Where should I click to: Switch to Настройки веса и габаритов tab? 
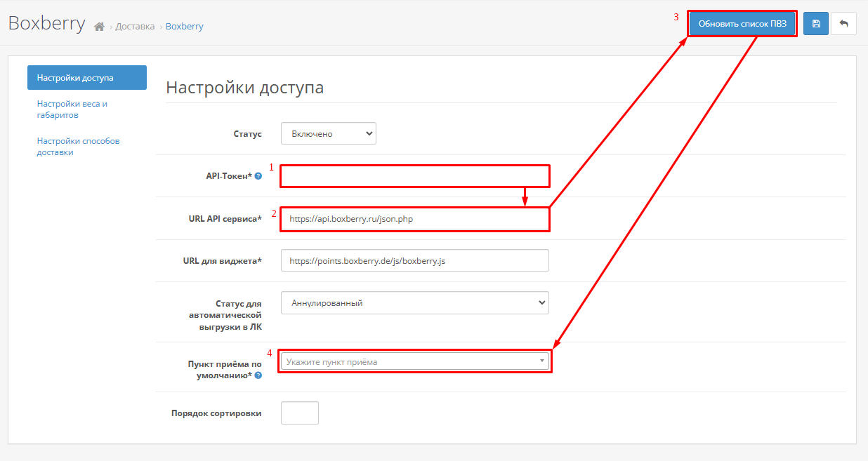(x=87, y=109)
